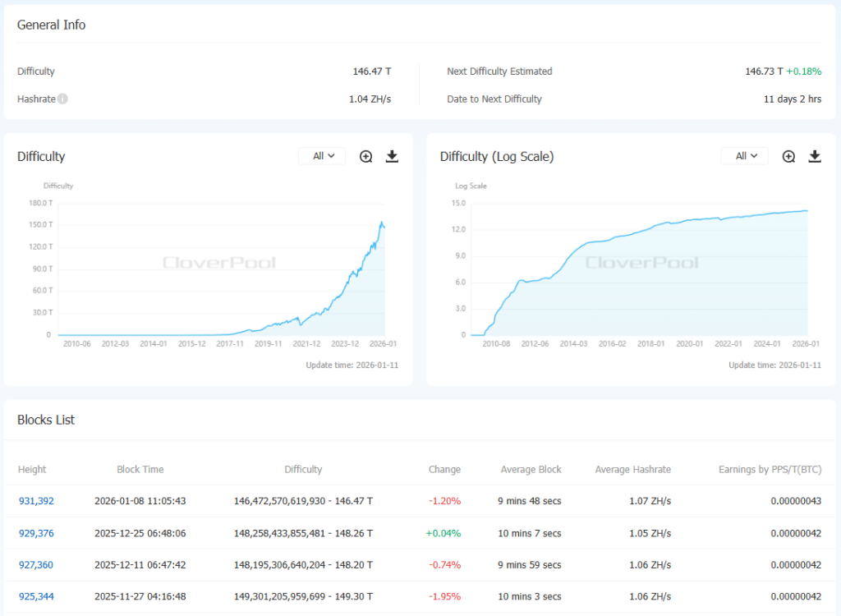Image resolution: width=841 pixels, height=616 pixels.
Task: Open block height 925,344
Action: click(x=36, y=596)
